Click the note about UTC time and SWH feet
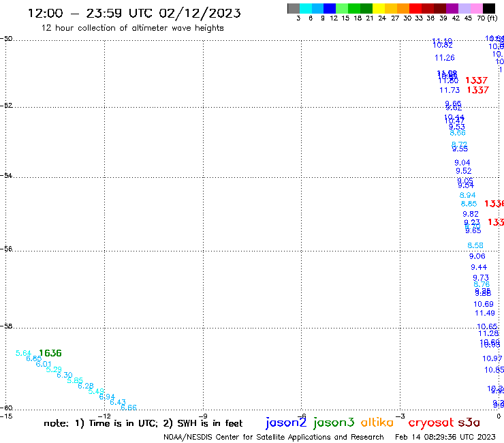The width and height of the screenshot is (504, 443). 143,423
